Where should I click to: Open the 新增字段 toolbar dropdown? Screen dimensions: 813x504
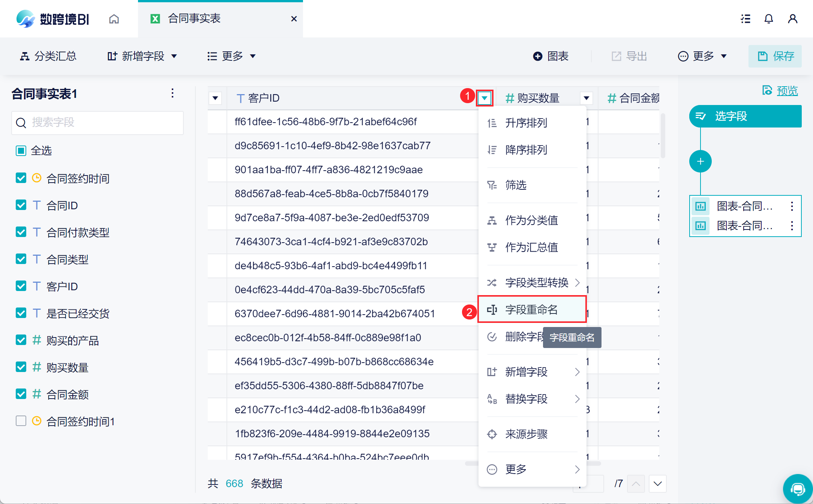[x=142, y=56]
